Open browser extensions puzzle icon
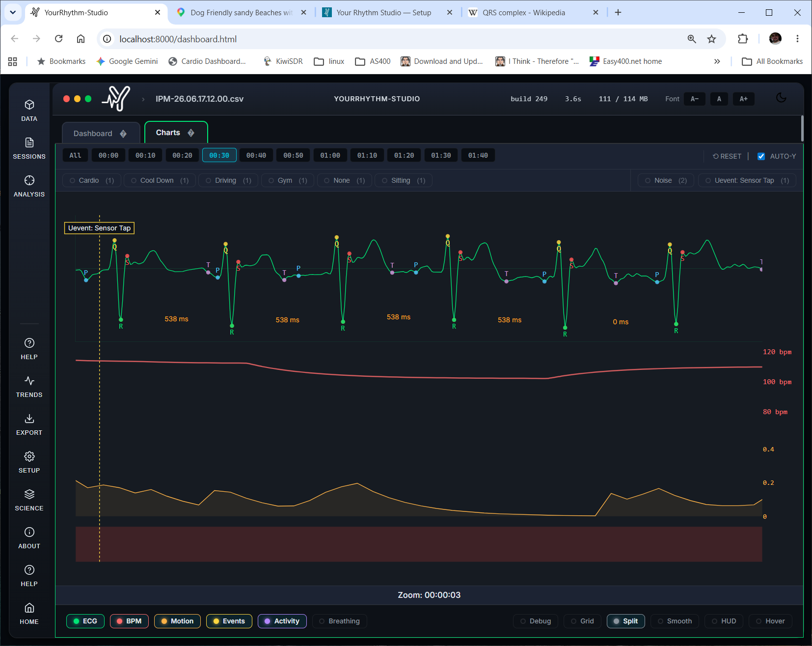Screen dimensions: 812x646 click(x=743, y=39)
